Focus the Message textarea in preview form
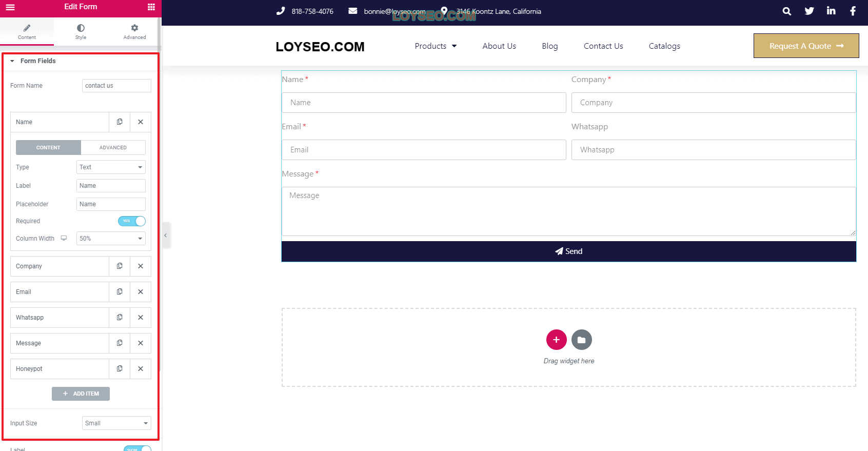Screen dimensions: 868x451 [x=568, y=211]
